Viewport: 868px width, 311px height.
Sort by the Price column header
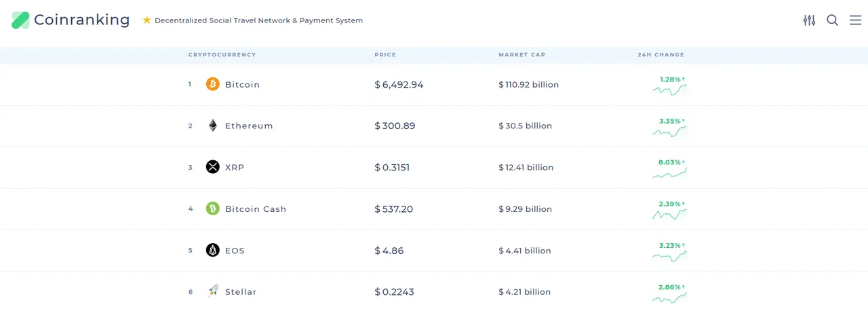click(x=385, y=55)
